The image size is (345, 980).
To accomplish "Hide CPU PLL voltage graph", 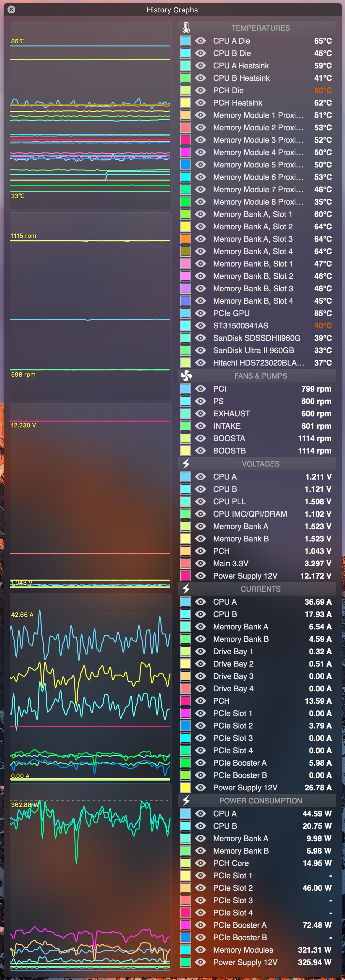I will (200, 501).
